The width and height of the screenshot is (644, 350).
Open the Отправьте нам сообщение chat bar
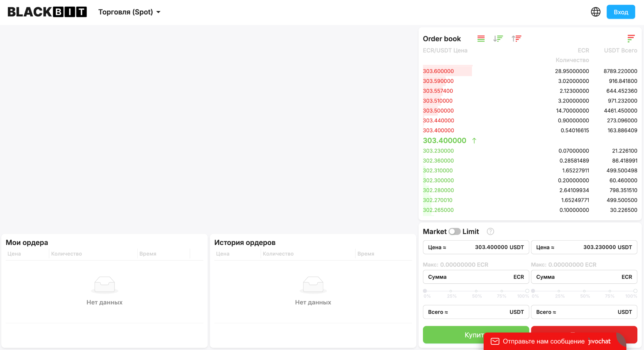[555, 341]
